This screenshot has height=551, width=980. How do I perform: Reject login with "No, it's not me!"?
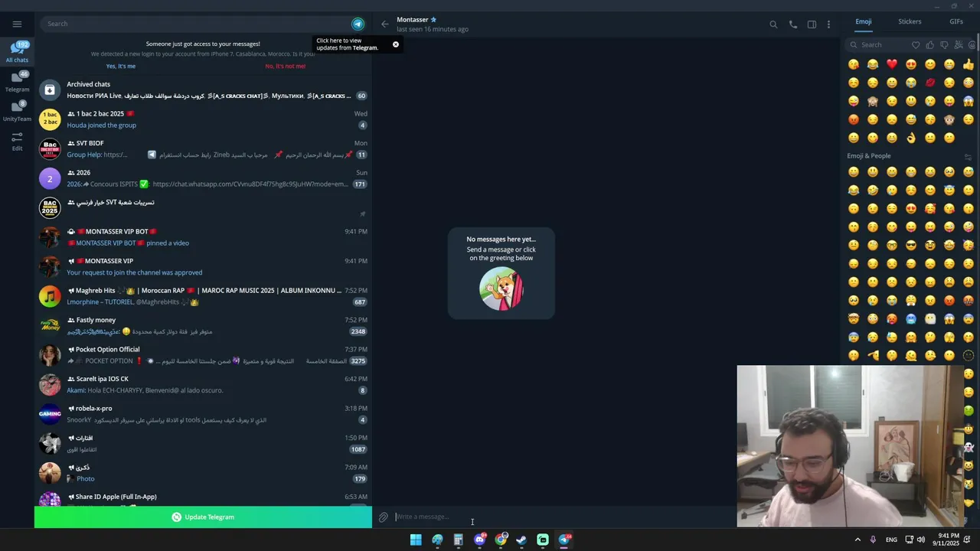(x=285, y=66)
